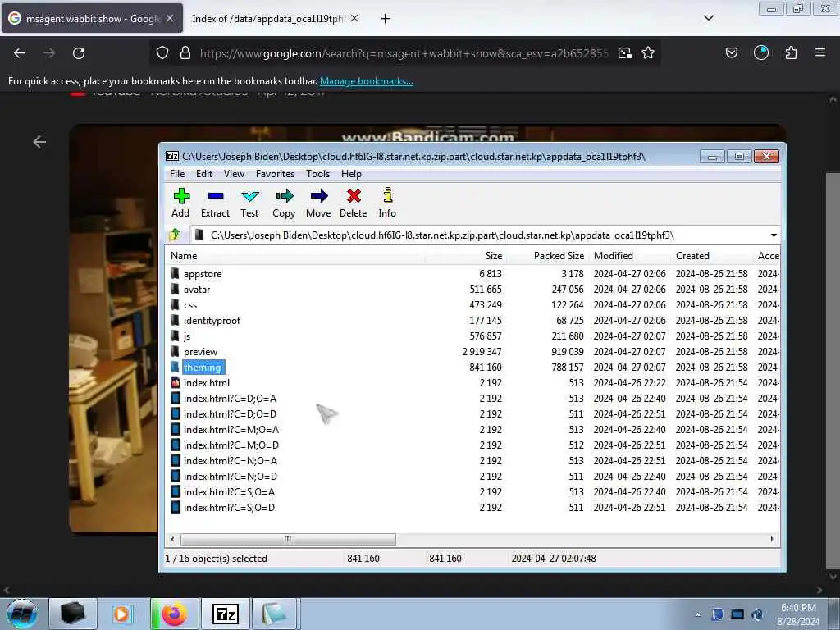Click the scroll right arrow in 7-Zip list
Image resolution: width=840 pixels, height=630 pixels.
[x=772, y=539]
